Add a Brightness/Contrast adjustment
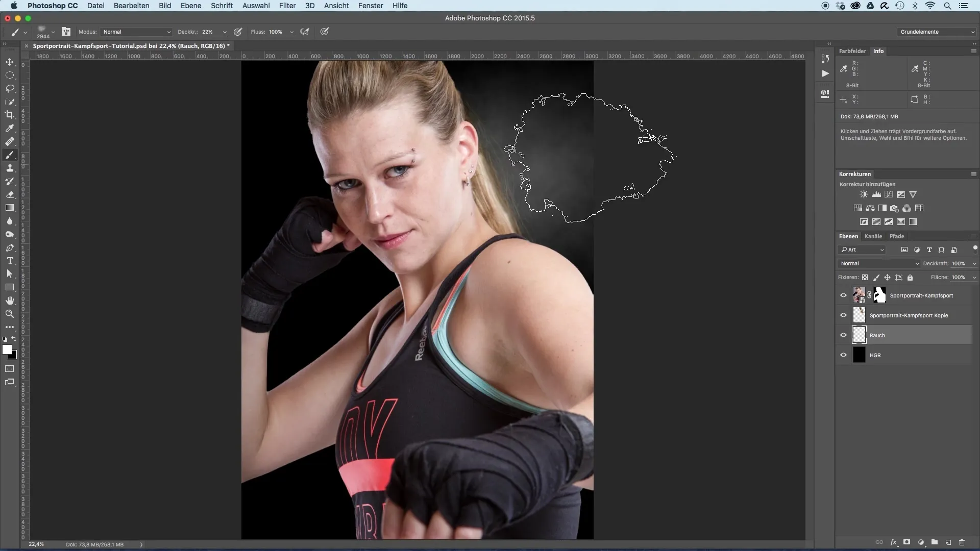980x551 pixels. point(864,194)
